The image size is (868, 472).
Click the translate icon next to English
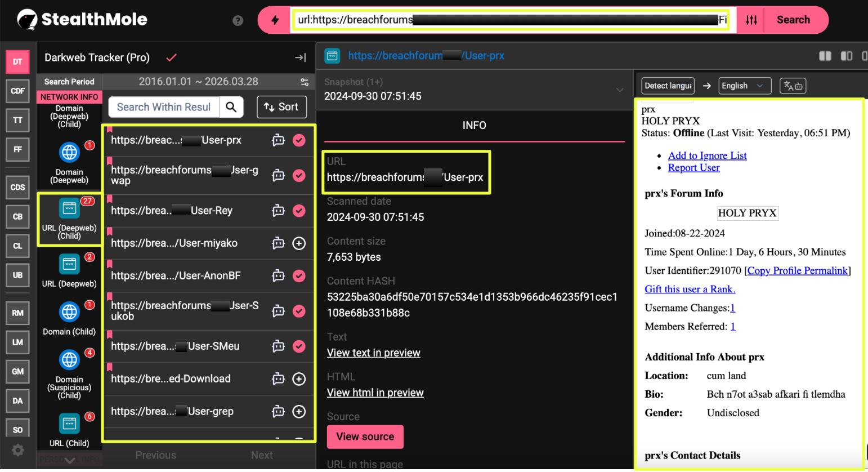tap(793, 86)
